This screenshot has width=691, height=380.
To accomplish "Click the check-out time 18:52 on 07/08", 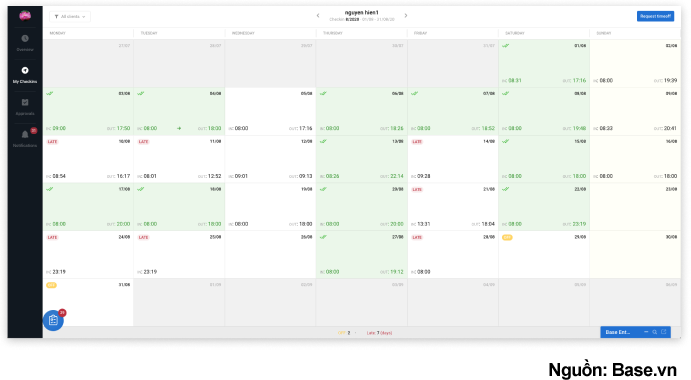I will click(488, 128).
